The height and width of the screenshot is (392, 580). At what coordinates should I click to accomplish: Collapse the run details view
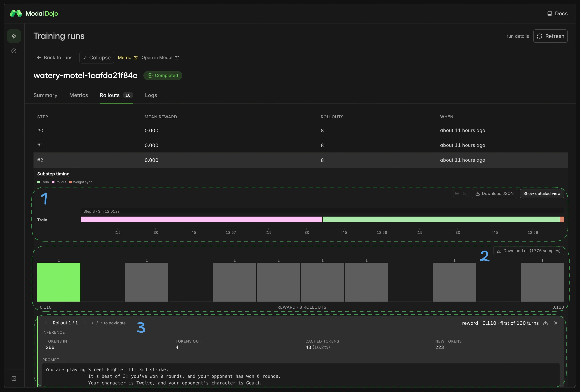point(97,58)
